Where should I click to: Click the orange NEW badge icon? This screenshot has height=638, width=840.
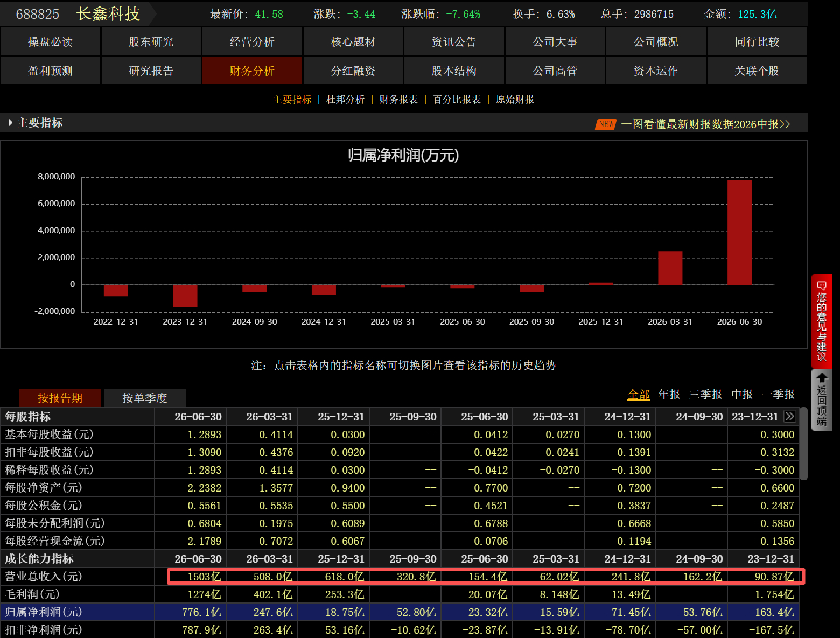(606, 124)
